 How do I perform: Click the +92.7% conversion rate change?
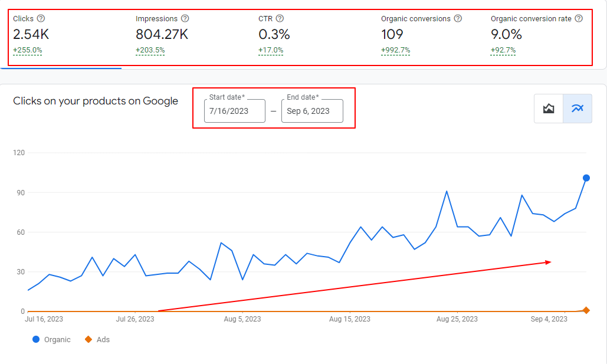pos(503,50)
